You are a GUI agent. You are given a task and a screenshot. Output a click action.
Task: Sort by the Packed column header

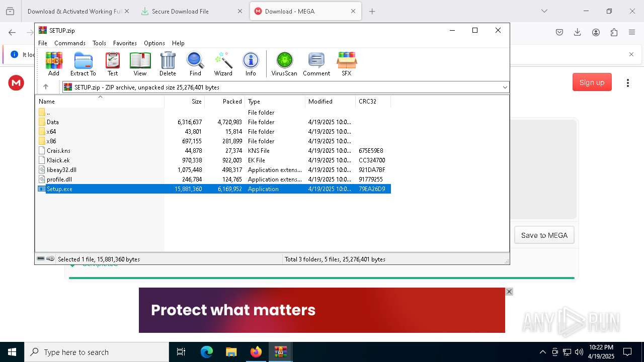(x=225, y=101)
